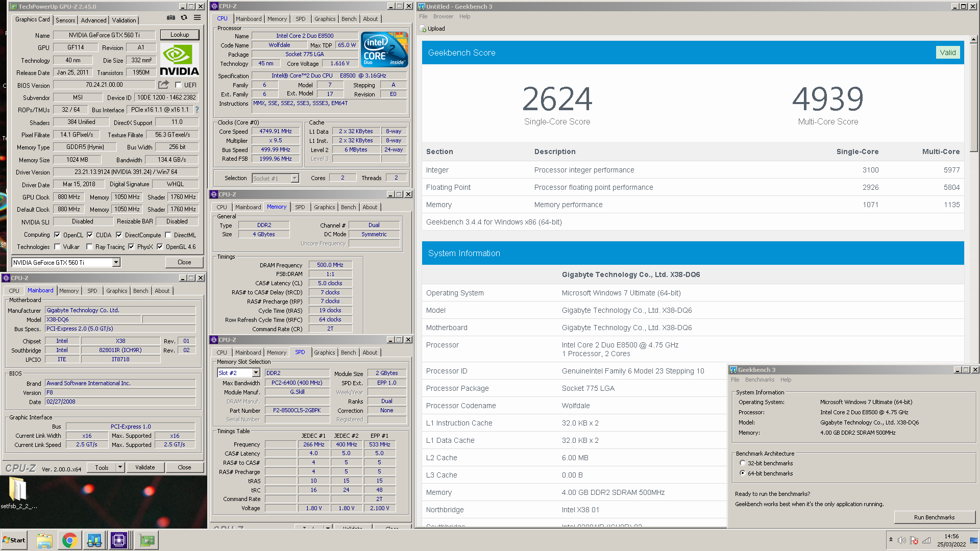The height and width of the screenshot is (551, 980).
Task: Open Google Chrome from the taskbar
Action: [69, 540]
